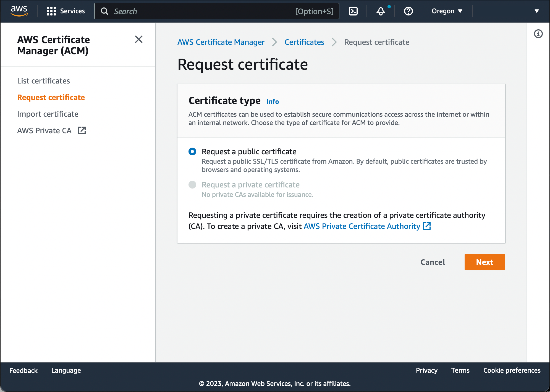Open the Terms footer link

click(x=460, y=370)
